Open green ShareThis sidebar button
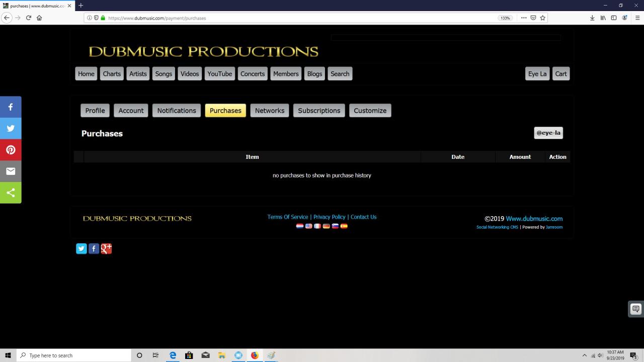The image size is (644, 362). (x=11, y=193)
